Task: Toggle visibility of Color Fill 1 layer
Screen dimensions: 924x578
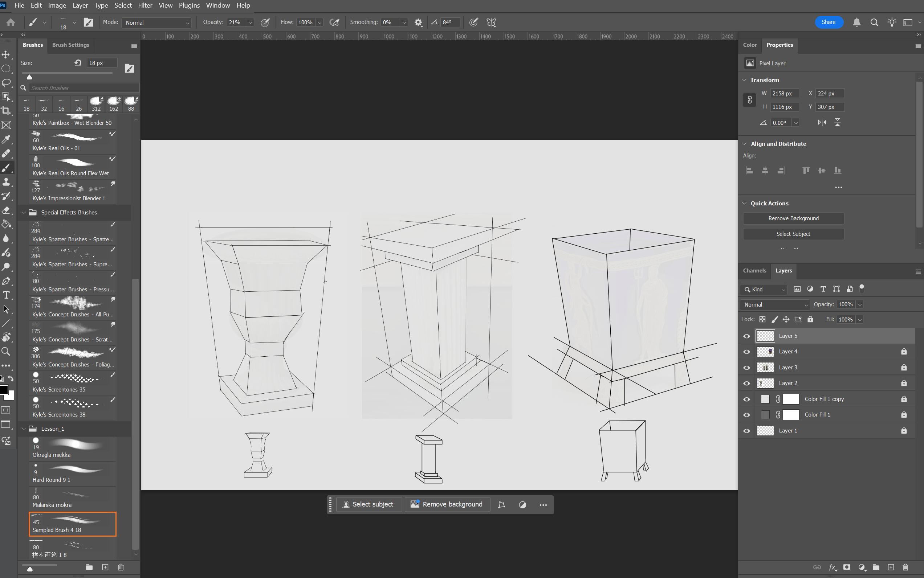Action: (746, 415)
